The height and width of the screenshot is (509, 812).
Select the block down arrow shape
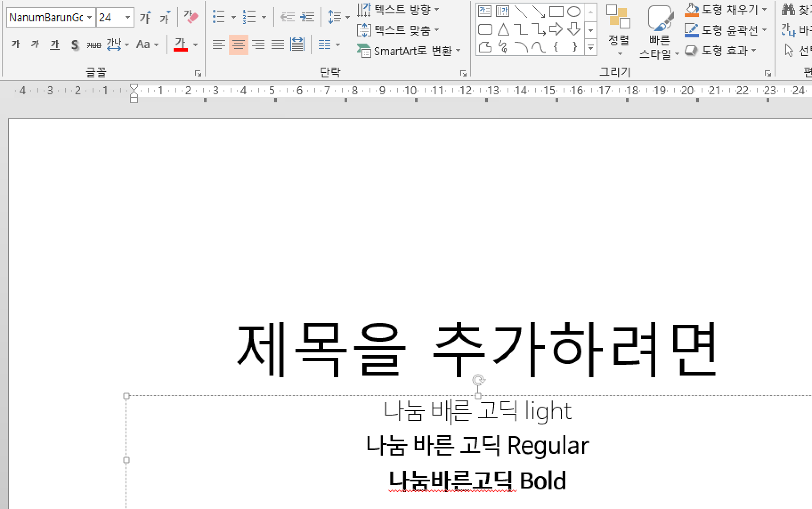[574, 29]
